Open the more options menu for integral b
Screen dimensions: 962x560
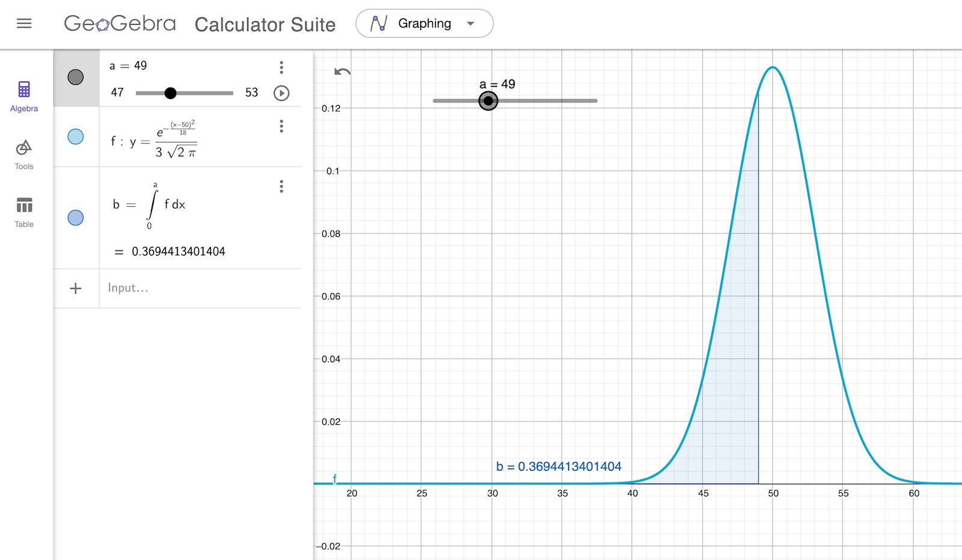coord(281,186)
